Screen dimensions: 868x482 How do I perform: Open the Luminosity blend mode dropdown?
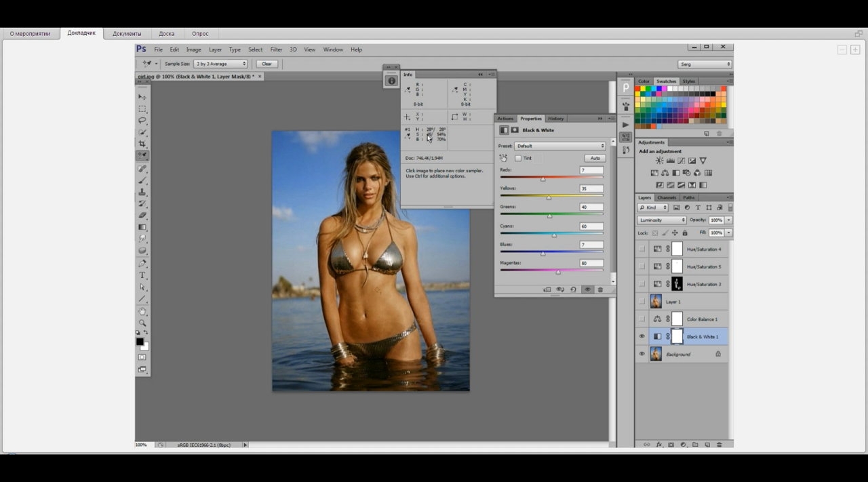click(x=662, y=220)
